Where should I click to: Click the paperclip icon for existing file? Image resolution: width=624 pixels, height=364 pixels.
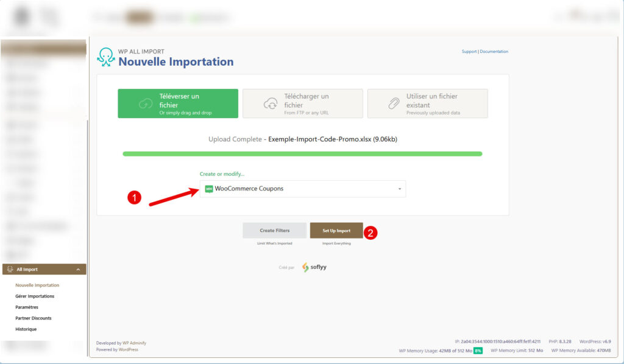pyautogui.click(x=394, y=104)
